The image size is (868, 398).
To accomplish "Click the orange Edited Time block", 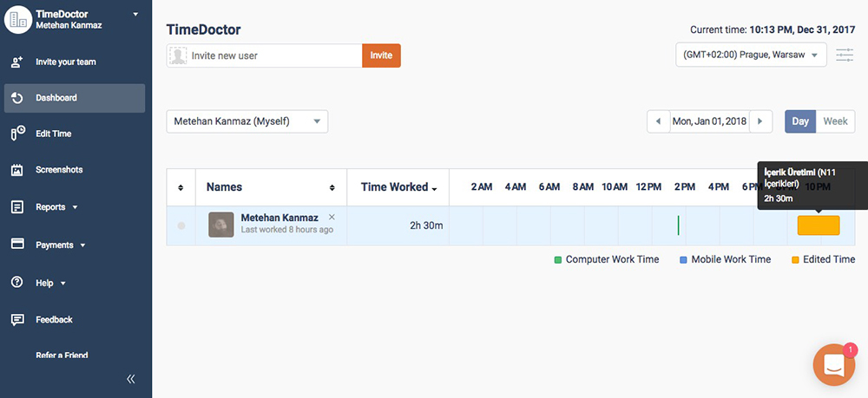I will (819, 225).
